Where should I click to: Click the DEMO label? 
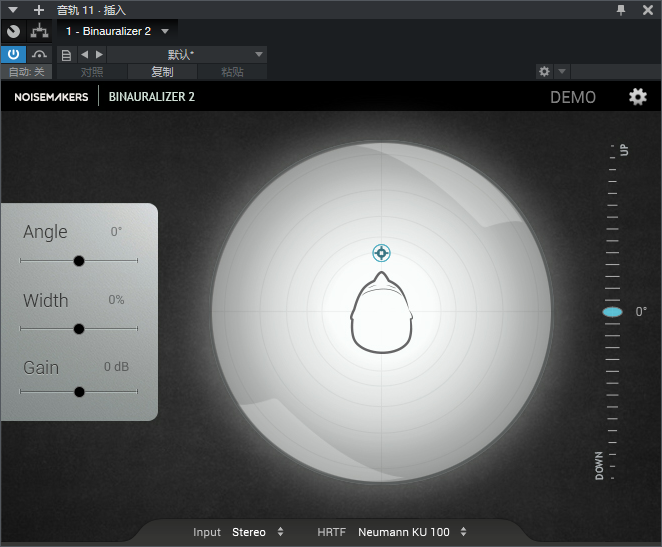tap(572, 97)
